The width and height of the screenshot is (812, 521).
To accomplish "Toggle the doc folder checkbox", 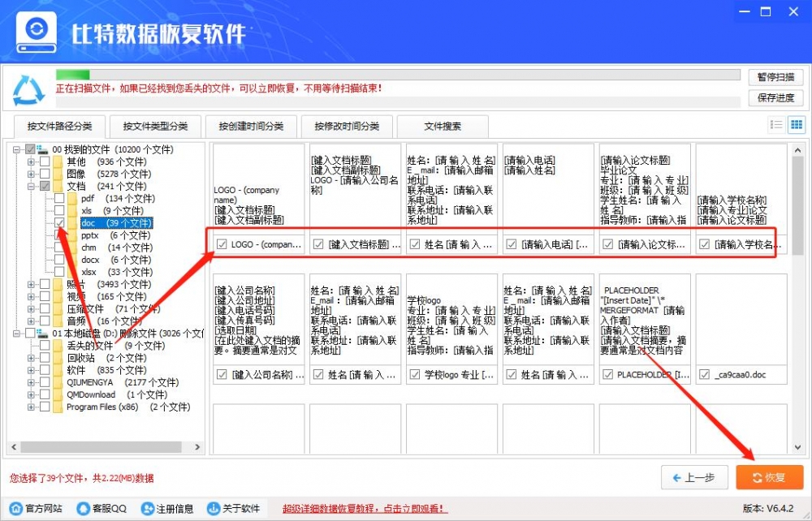I will click(x=59, y=223).
